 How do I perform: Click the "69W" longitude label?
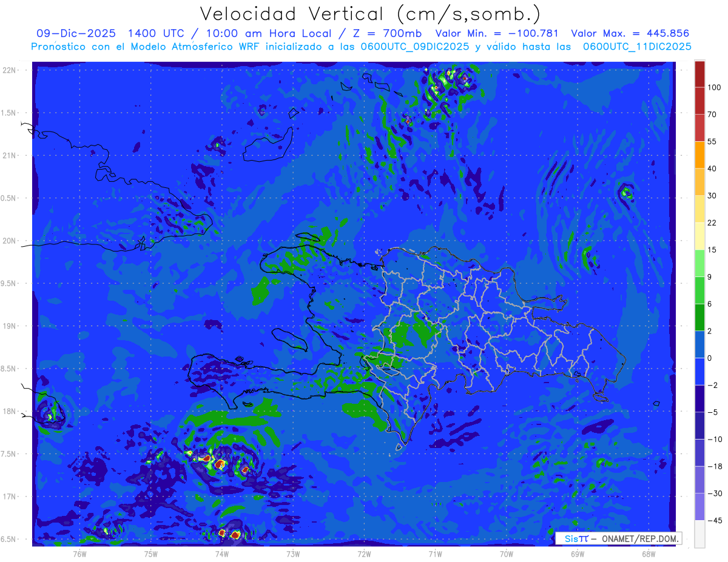pos(578,554)
